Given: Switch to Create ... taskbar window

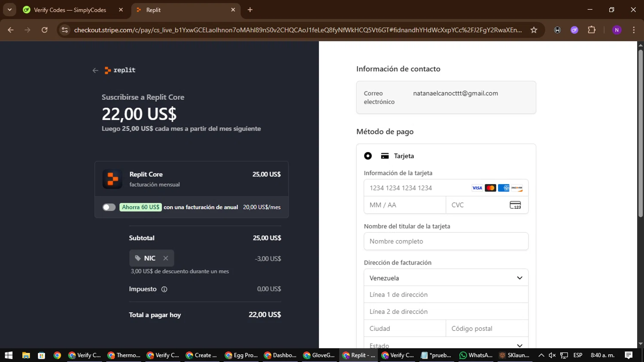Looking at the screenshot, I should click(202, 355).
